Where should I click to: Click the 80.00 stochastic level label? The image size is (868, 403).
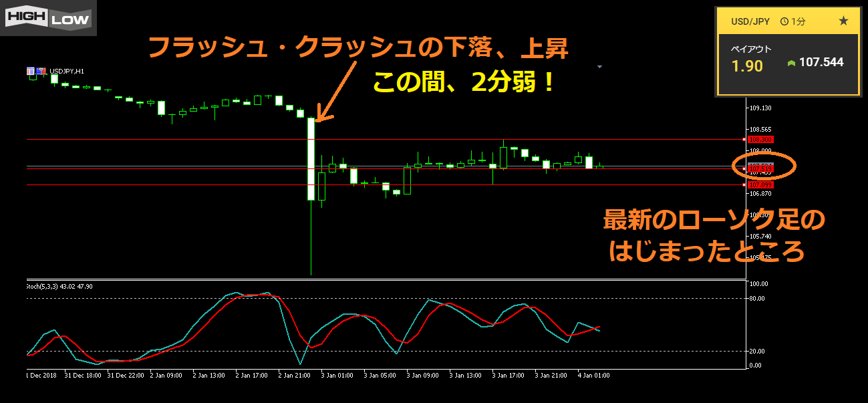pyautogui.click(x=756, y=299)
